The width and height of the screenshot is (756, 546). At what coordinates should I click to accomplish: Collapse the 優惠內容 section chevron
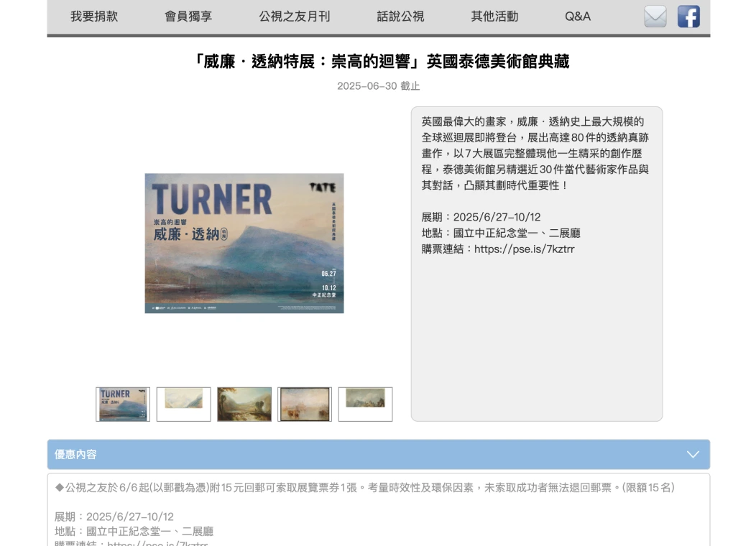693,455
